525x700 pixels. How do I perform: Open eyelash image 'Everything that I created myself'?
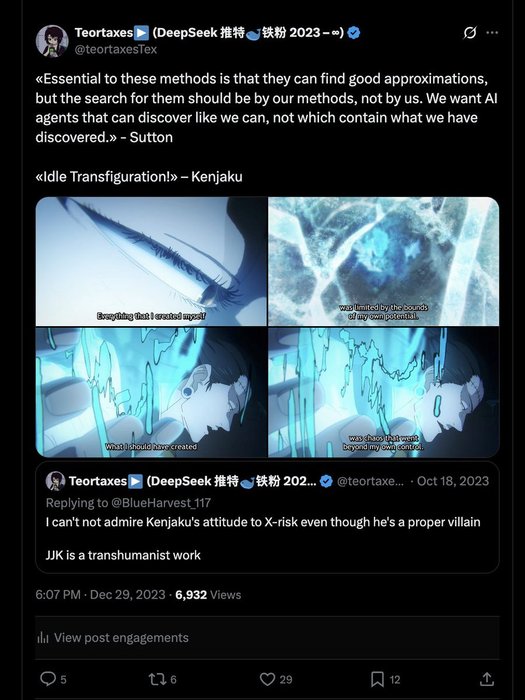tap(151, 261)
